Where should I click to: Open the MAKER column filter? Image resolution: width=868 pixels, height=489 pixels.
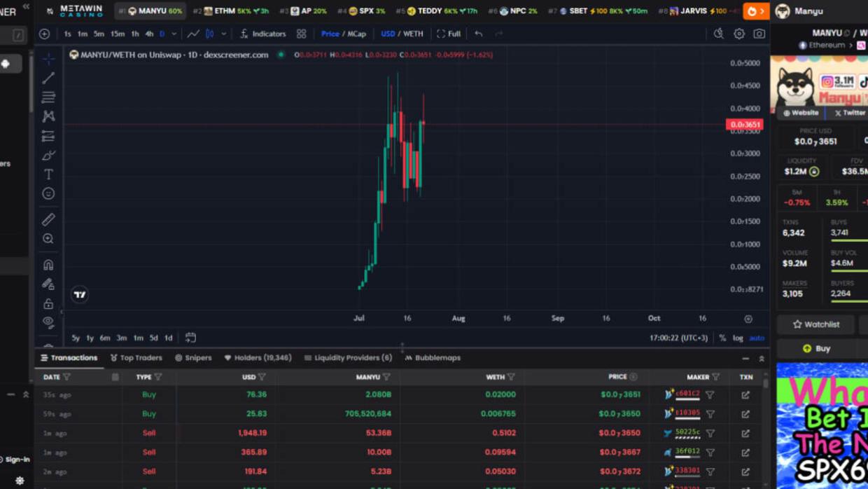[715, 377]
